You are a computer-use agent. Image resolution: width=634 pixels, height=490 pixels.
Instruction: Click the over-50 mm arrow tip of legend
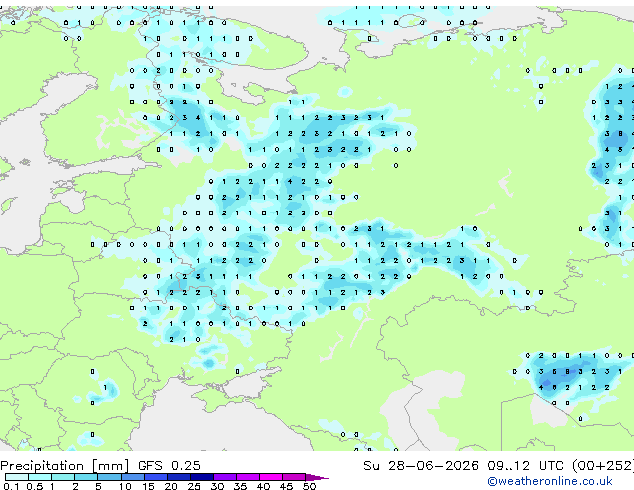pyautogui.click(x=317, y=477)
